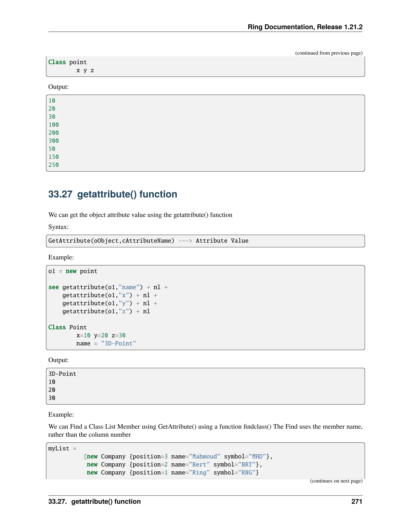Click footer text '33.27. getattribute() function'
This screenshot has width=411, height=532.
pos(95,501)
